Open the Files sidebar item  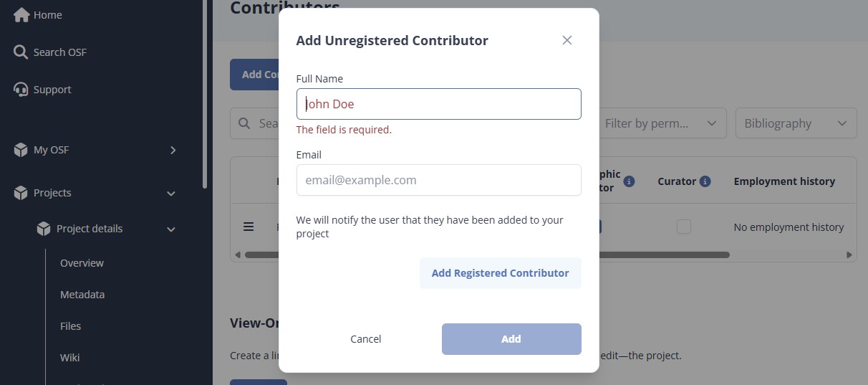(x=71, y=326)
